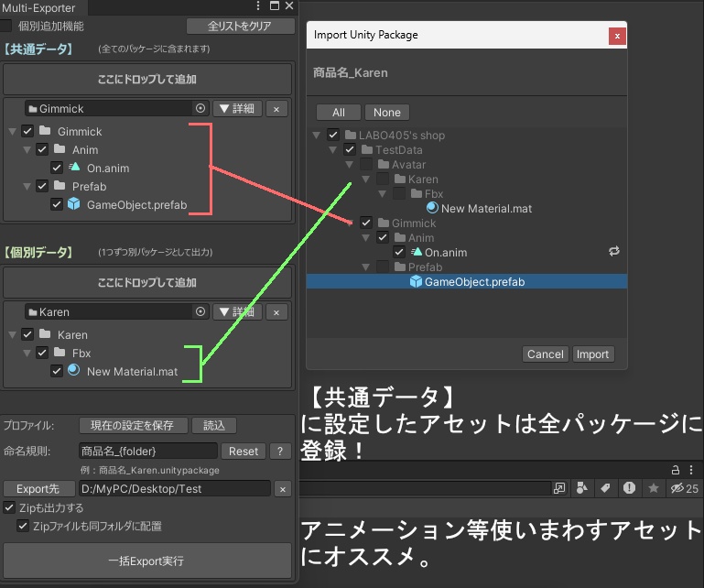Toggle the Zipファイルも同フォルダに配置 checkbox

coord(23,526)
